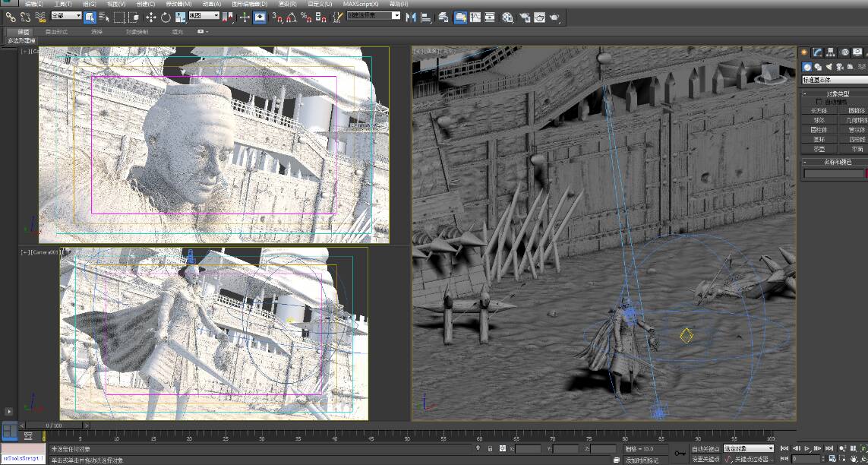Toggle keyboard shortcut override button

coord(260,17)
